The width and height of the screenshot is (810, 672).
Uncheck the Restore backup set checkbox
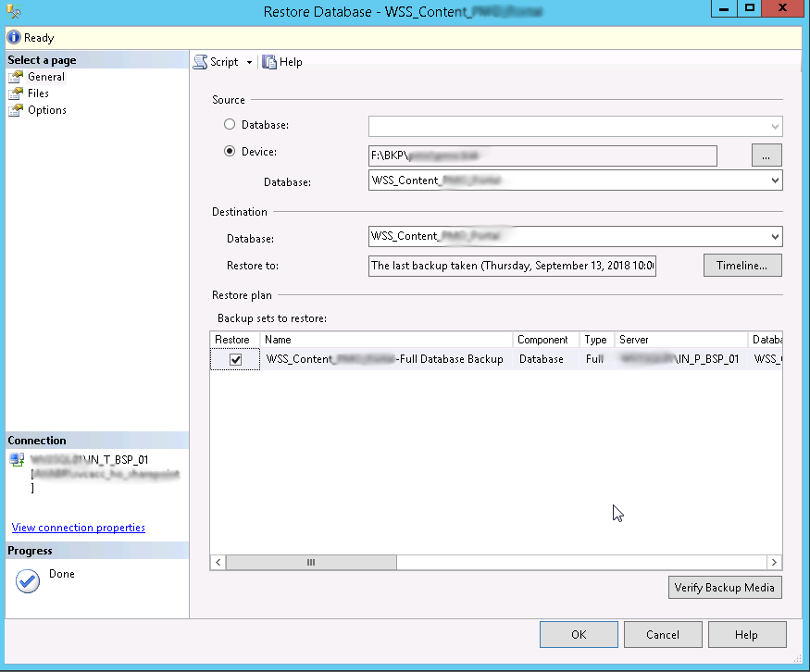(x=236, y=360)
